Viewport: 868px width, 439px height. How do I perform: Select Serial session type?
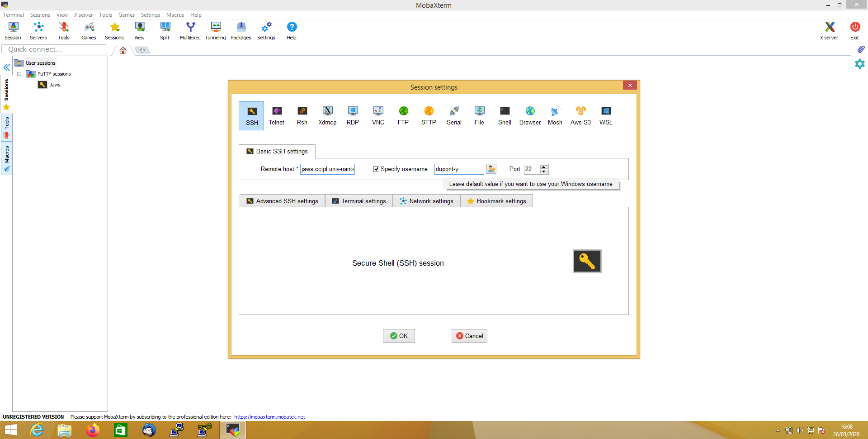(454, 116)
